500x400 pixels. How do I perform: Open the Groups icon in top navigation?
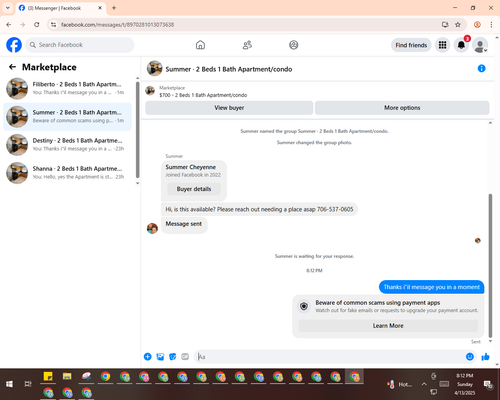[x=294, y=45]
